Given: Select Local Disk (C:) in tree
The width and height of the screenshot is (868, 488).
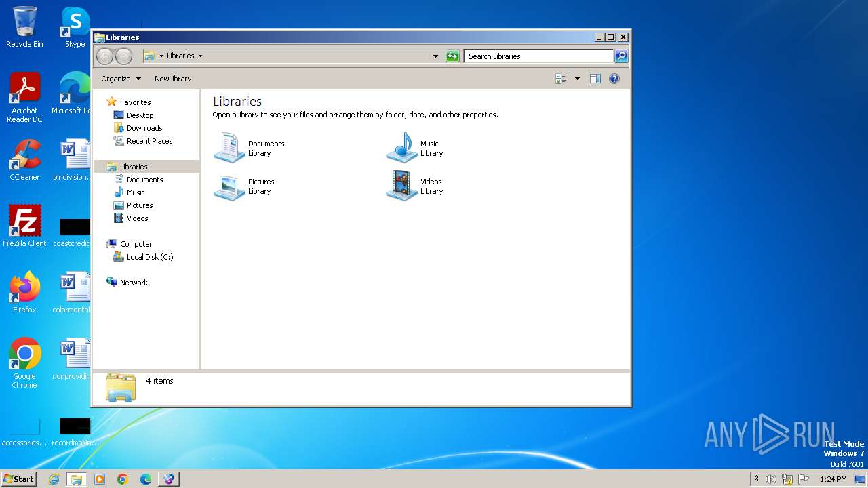Looking at the screenshot, I should (149, 257).
